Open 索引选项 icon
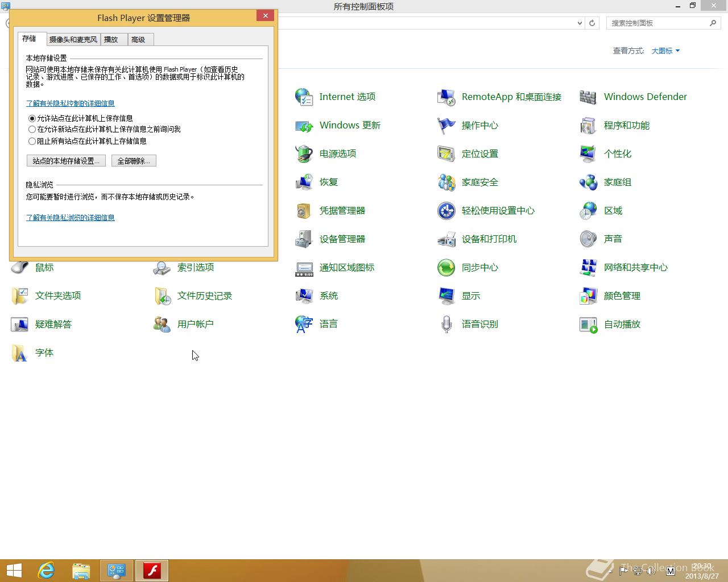 (162, 268)
